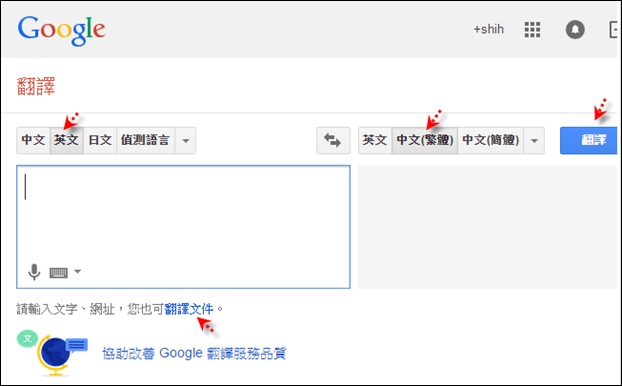Click the Google logo

pyautogui.click(x=61, y=31)
